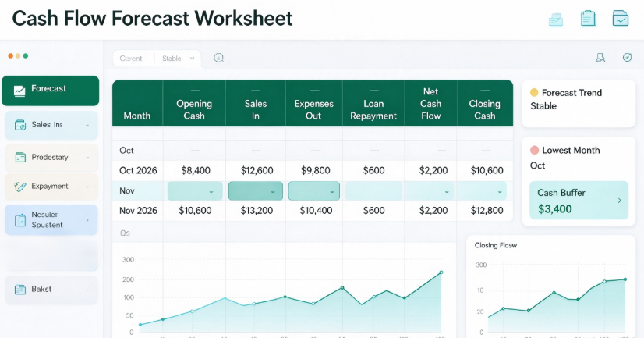This screenshot has width=644, height=338.
Task: Select the Oct 2026 row label
Action: click(138, 171)
